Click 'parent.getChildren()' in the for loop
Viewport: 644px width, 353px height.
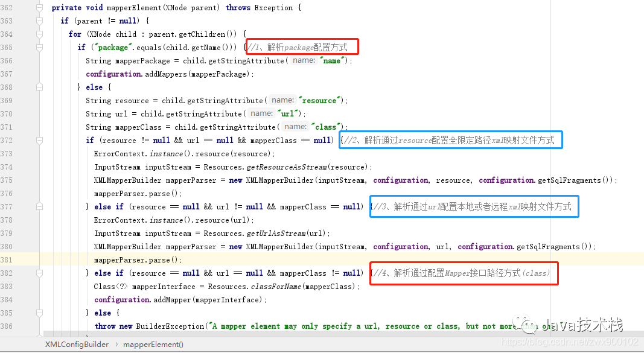pyautogui.click(x=193, y=34)
